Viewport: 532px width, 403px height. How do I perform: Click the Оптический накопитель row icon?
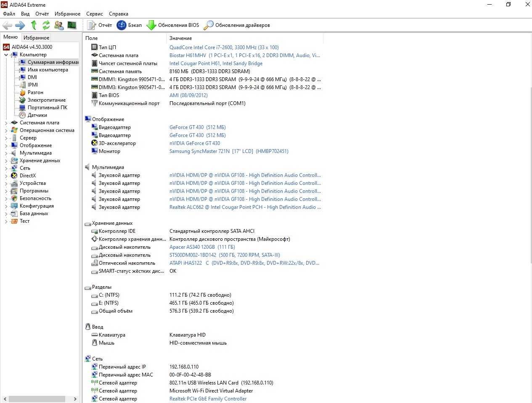coord(94,263)
